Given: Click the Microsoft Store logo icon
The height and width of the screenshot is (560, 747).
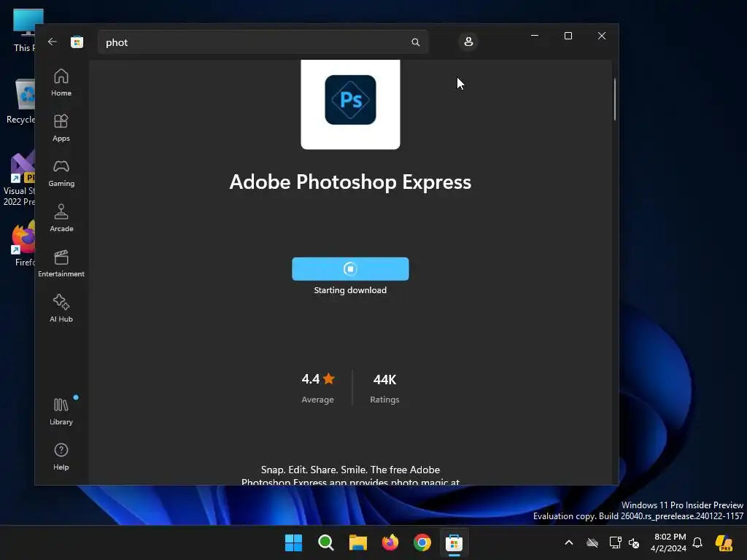Looking at the screenshot, I should point(77,42).
